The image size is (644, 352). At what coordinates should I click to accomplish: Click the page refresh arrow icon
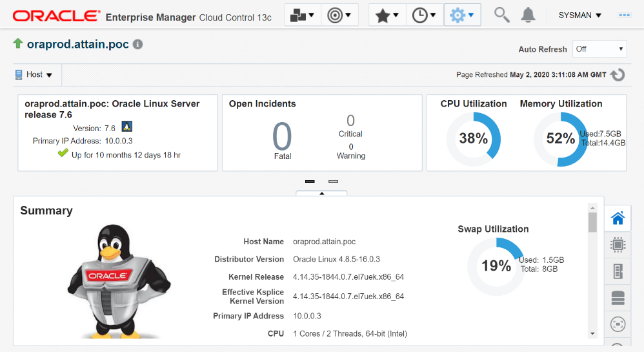coord(618,75)
